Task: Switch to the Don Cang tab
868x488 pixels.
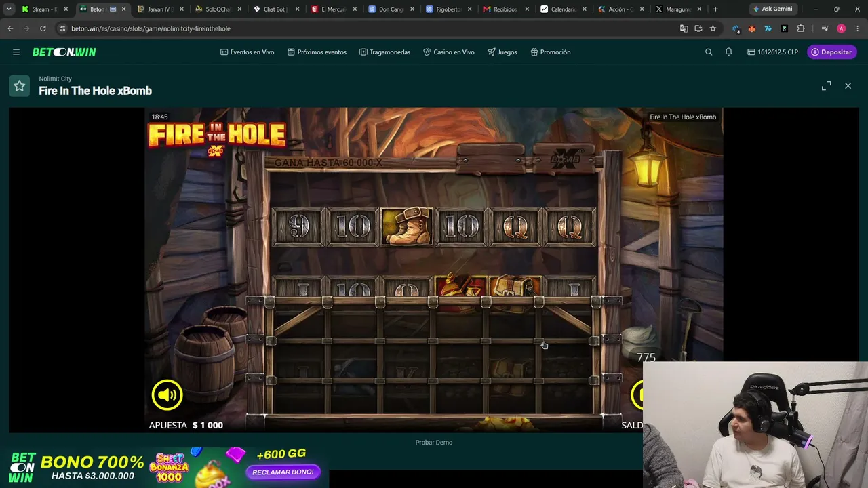Action: coord(391,9)
